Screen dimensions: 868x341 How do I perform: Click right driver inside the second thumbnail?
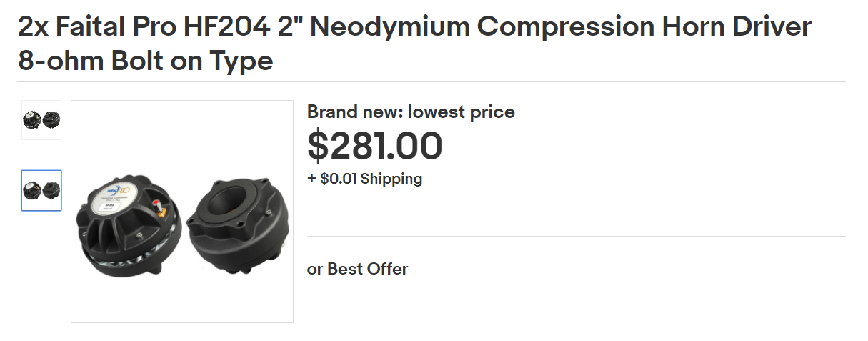[x=51, y=190]
